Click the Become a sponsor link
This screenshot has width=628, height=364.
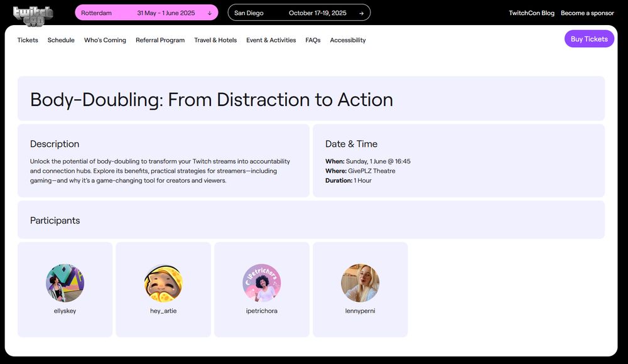point(587,13)
